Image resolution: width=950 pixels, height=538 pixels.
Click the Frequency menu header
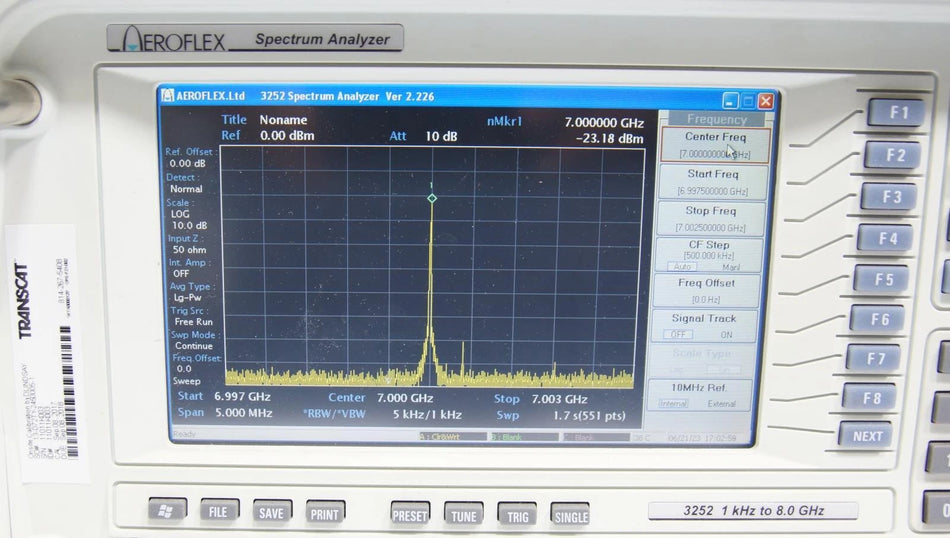pos(716,119)
